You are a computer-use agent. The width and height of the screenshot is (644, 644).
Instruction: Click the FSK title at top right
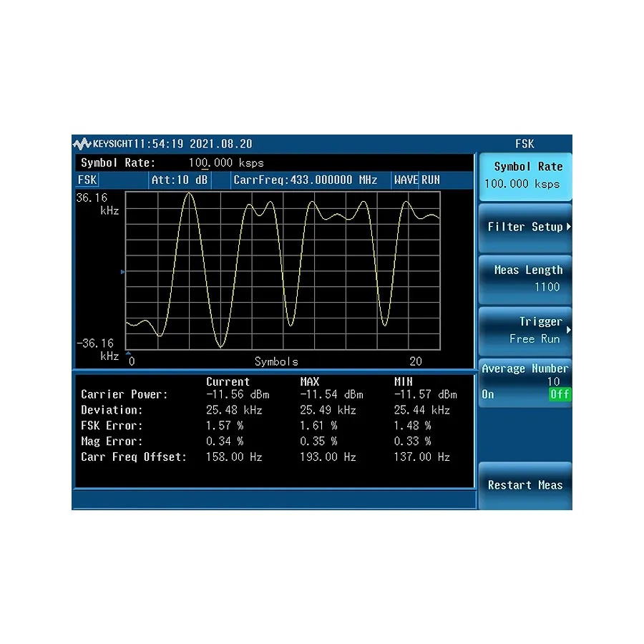[x=525, y=144]
